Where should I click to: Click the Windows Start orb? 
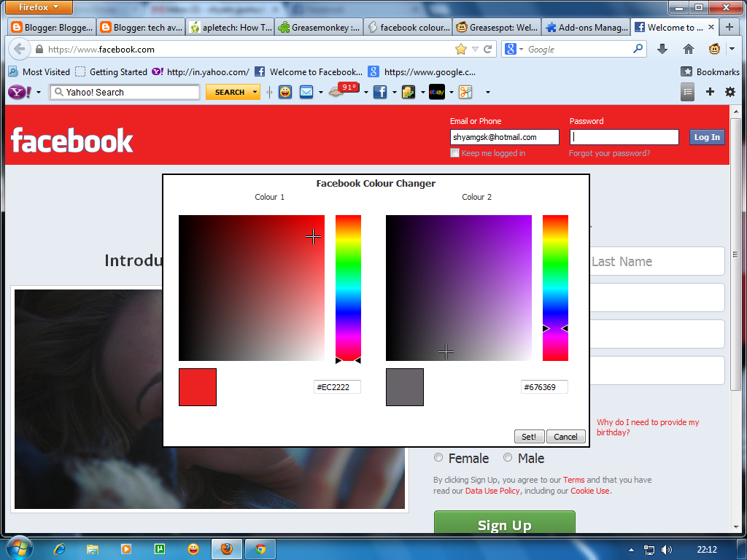[x=19, y=548]
